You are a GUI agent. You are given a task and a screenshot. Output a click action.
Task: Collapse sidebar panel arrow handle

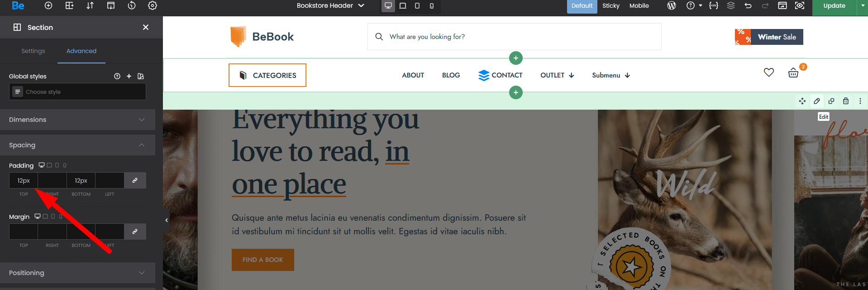coord(167,220)
